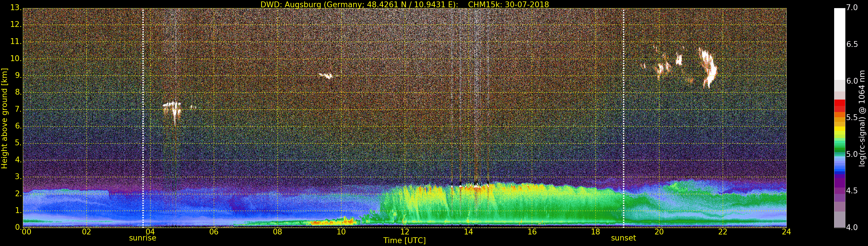Image resolution: width=868 pixels, height=246 pixels.
Task: Click the height tick label '9.'
Action: pos(18,76)
